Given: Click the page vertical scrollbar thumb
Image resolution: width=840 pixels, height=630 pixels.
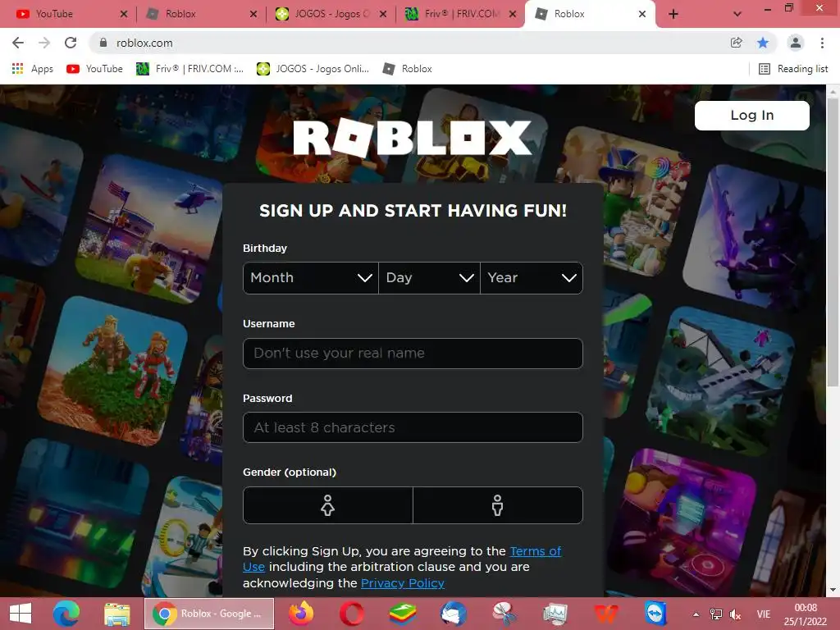Looking at the screenshot, I should tap(833, 241).
